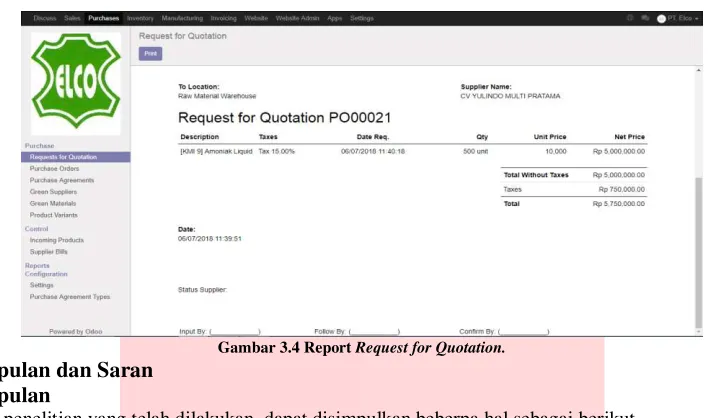Click the '500 unit' quantity cell
The height and width of the screenshot is (418, 708).
pos(475,152)
